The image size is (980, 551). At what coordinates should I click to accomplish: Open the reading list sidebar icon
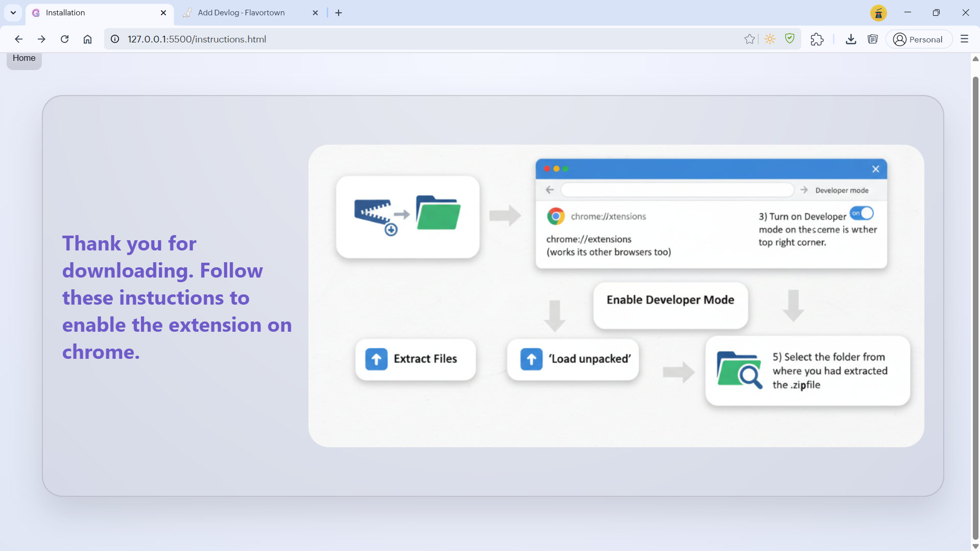(872, 39)
